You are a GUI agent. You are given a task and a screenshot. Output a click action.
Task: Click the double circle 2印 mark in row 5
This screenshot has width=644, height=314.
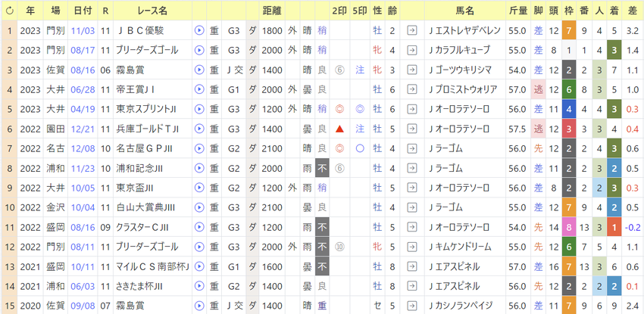pyautogui.click(x=339, y=109)
